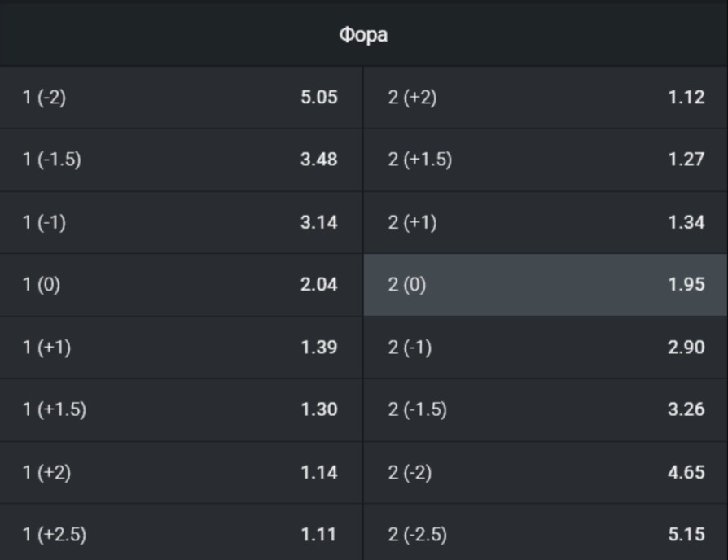Select handicap 1 (-2) at odds 5.05
728x560 pixels.
[x=181, y=98]
